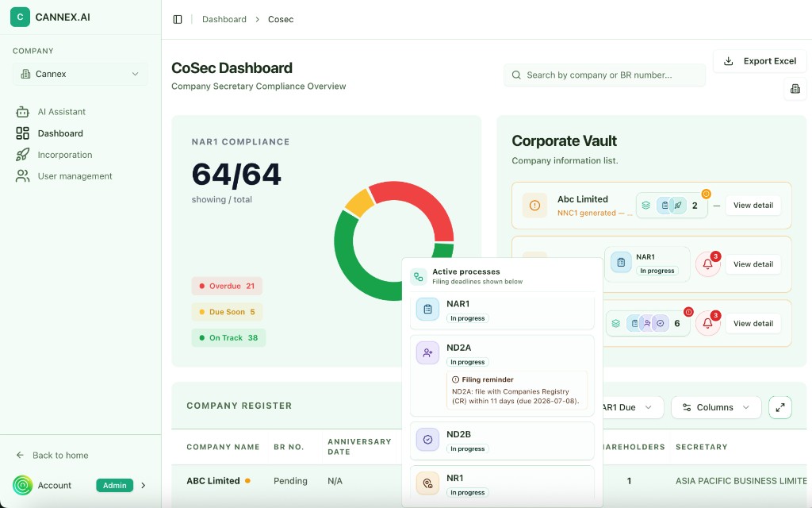Click the Account avatar icon
This screenshot has width=812, height=508.
point(22,486)
